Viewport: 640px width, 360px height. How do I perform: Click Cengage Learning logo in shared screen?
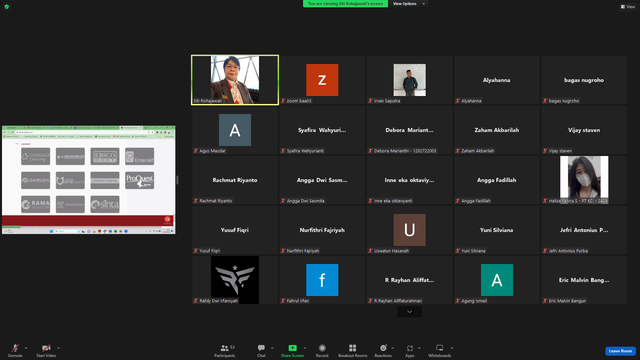point(36,157)
